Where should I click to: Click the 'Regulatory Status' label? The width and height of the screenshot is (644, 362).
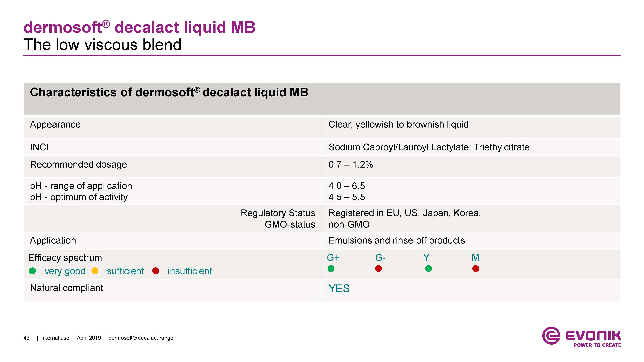pyautogui.click(x=278, y=213)
